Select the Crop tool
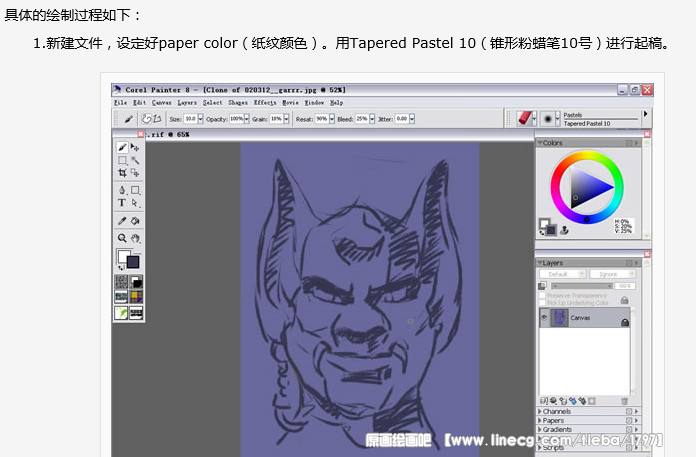Screen dimensions: 696x457 tap(123, 173)
